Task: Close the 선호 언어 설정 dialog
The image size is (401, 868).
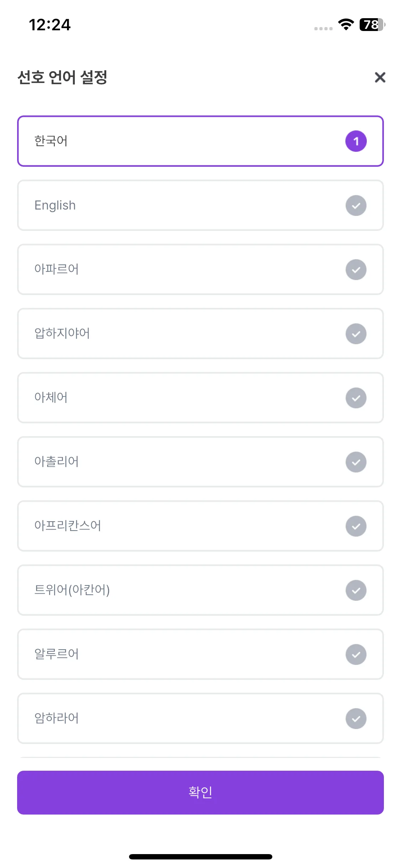Action: [380, 77]
